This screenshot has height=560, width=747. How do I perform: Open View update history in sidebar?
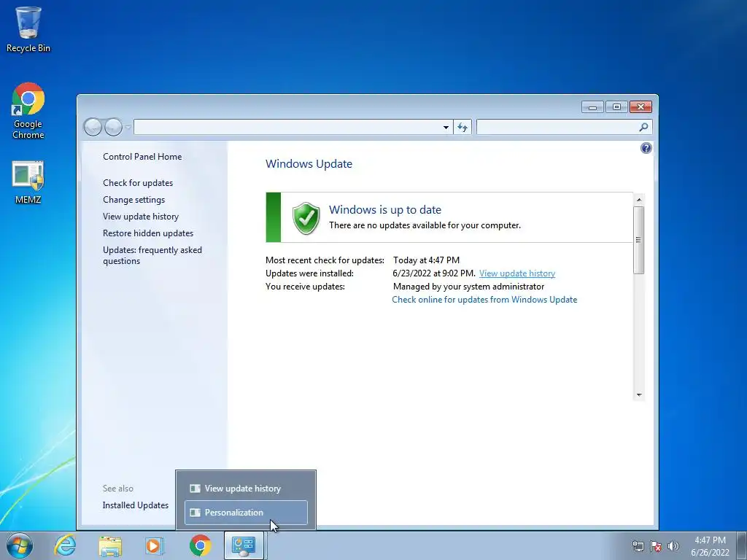(x=141, y=216)
